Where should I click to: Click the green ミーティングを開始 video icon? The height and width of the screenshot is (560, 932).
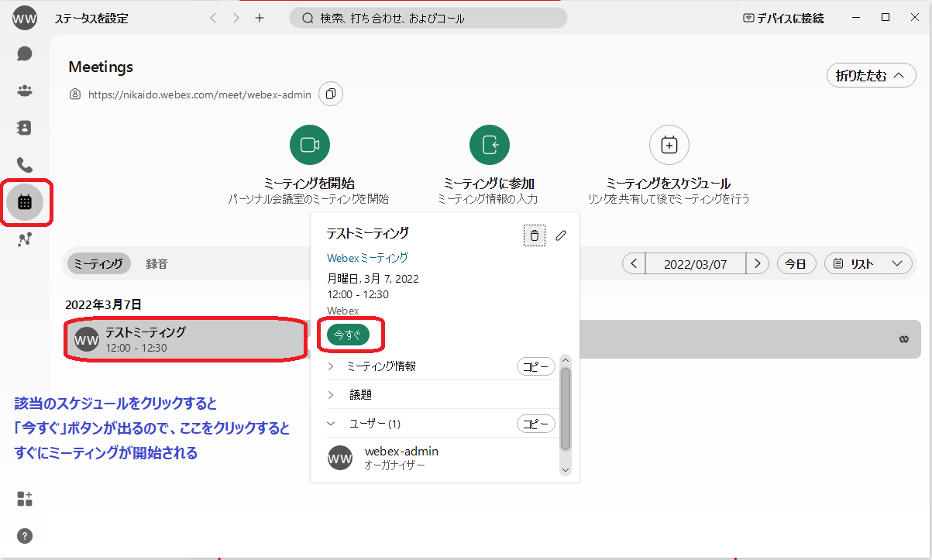point(310,145)
